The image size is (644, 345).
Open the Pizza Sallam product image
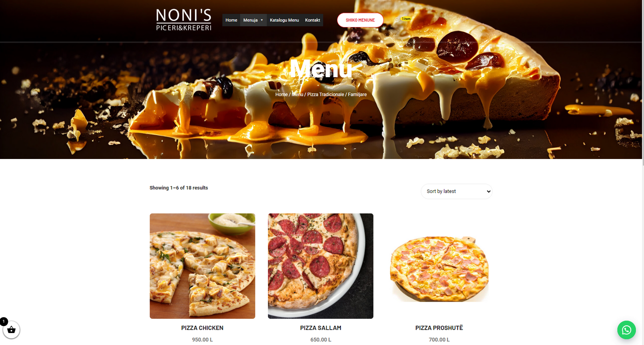click(x=321, y=266)
